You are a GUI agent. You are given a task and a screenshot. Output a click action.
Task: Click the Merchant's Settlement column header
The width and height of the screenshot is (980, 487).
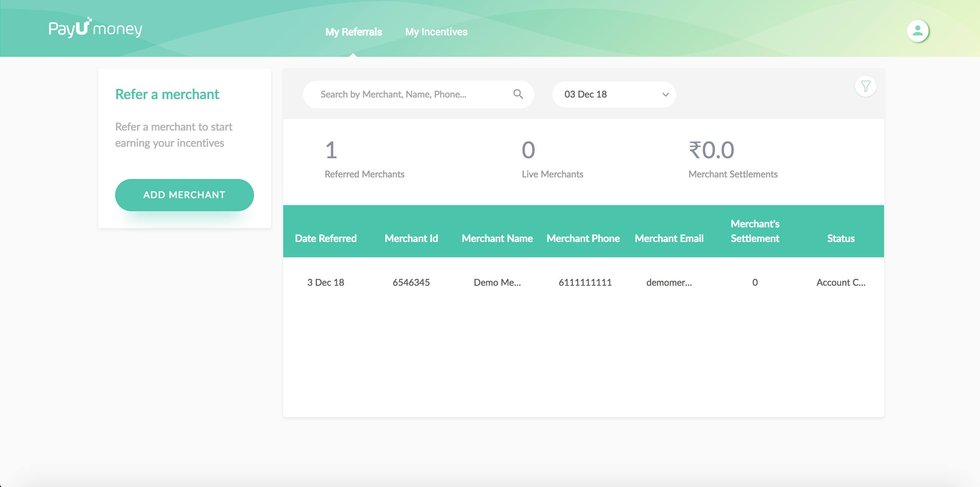click(755, 231)
